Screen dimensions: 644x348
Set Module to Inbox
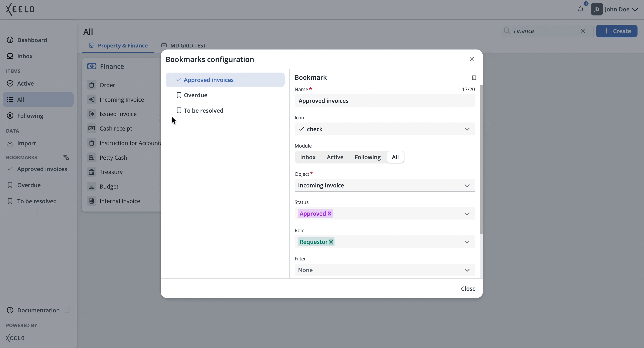tap(308, 157)
